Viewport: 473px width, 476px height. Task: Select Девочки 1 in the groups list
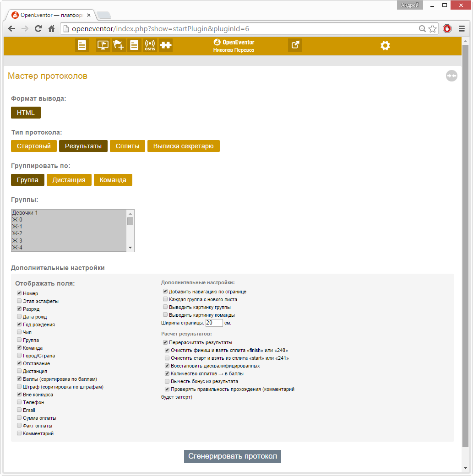coord(69,213)
